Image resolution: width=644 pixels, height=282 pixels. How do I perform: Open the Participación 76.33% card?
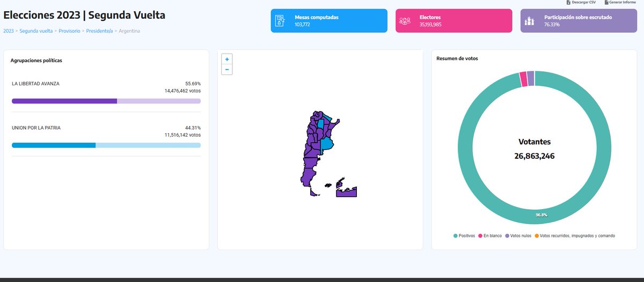tap(579, 21)
